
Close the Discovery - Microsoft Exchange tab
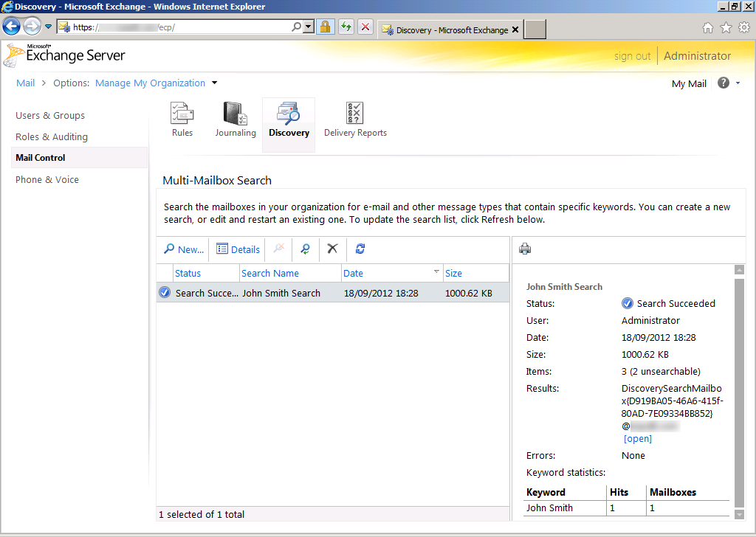coord(515,30)
